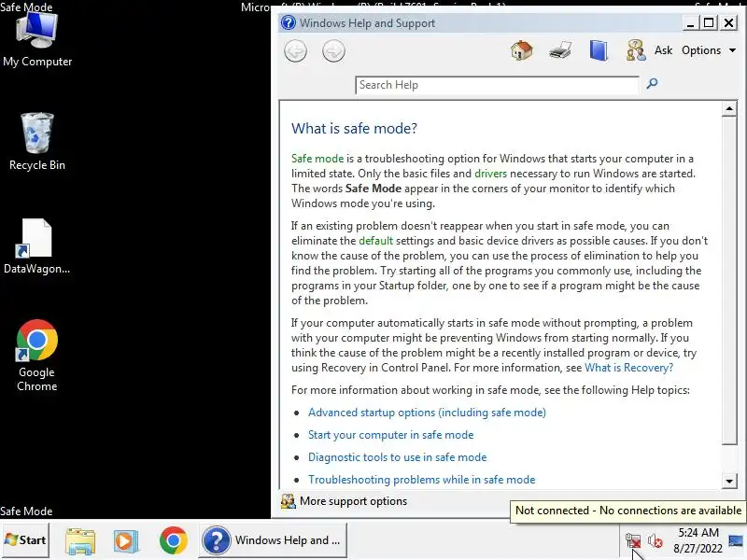This screenshot has height=560, width=747.
Task: Click scrollbar down arrow in help pane
Action: [729, 481]
